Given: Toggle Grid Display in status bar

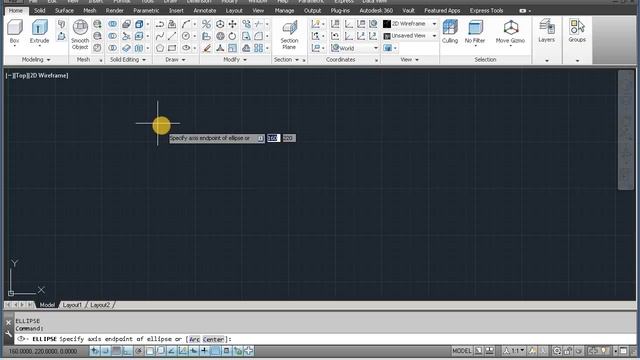Looking at the screenshot, I should click(116, 351).
